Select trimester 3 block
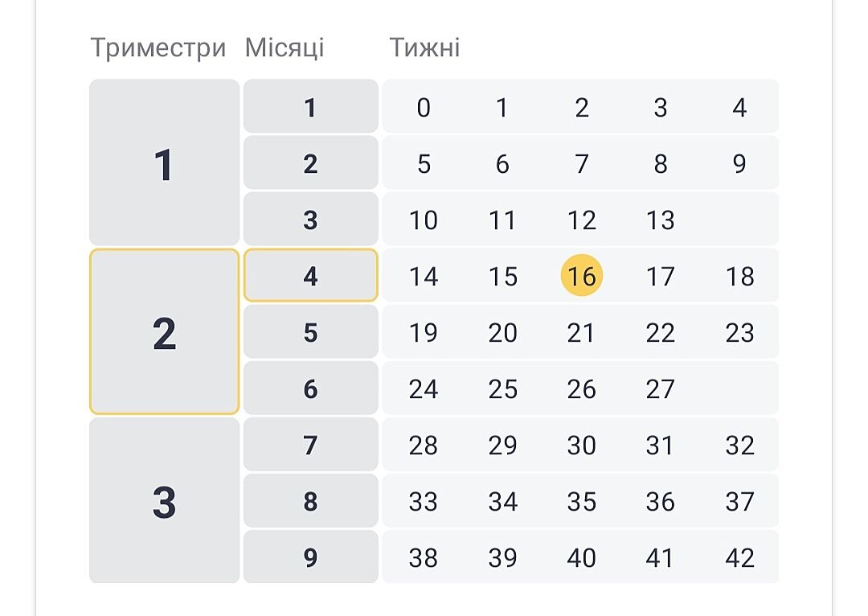 pyautogui.click(x=164, y=501)
